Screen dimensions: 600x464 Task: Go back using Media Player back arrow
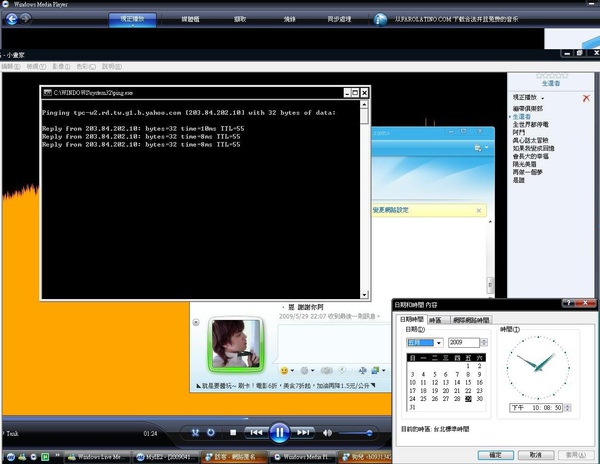click(x=11, y=19)
